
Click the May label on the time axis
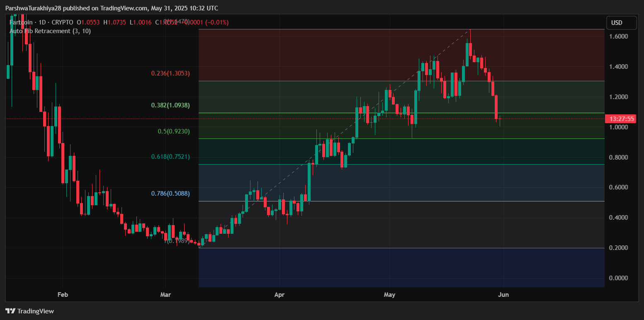click(390, 295)
